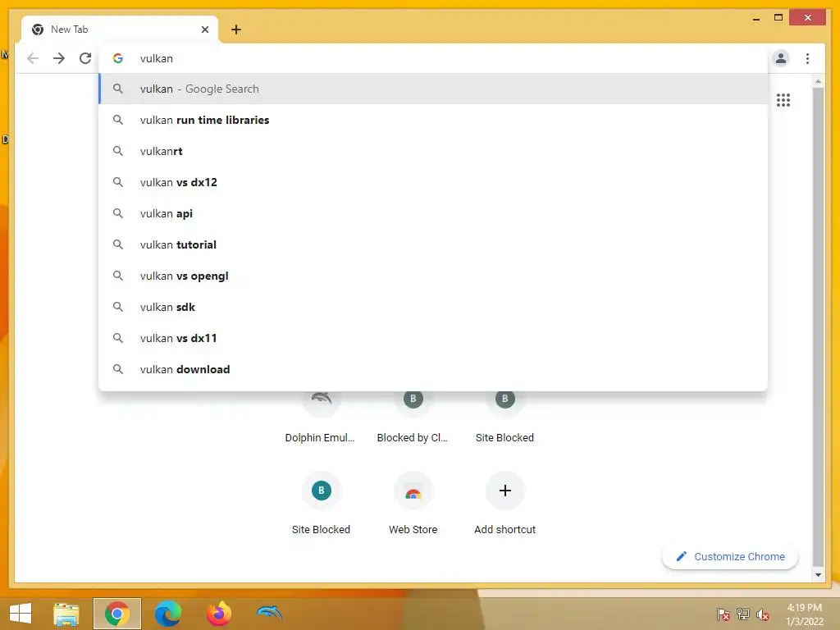Pick the 'vulkan download' suggestion
Screen dimensions: 840x630
433,369
